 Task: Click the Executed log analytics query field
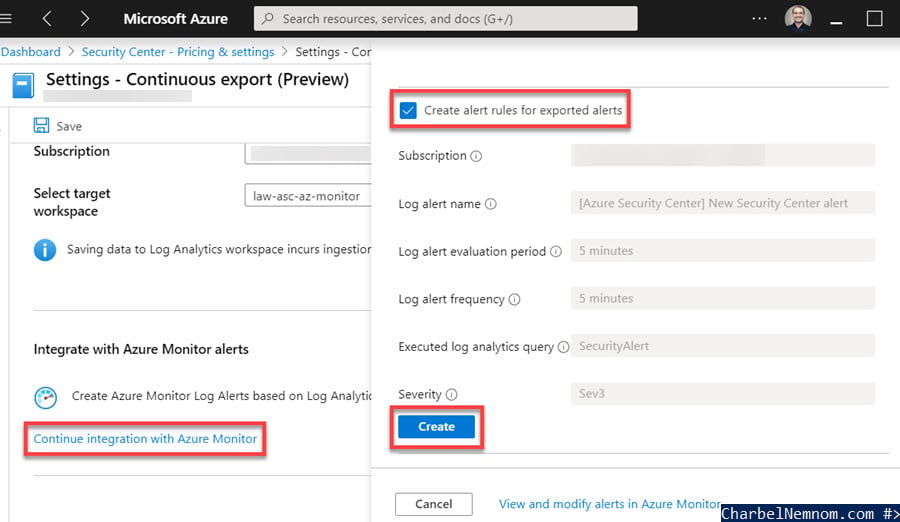723,346
